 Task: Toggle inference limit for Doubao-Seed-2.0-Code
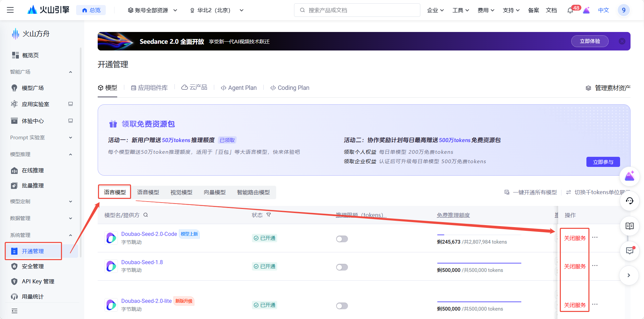point(342,239)
